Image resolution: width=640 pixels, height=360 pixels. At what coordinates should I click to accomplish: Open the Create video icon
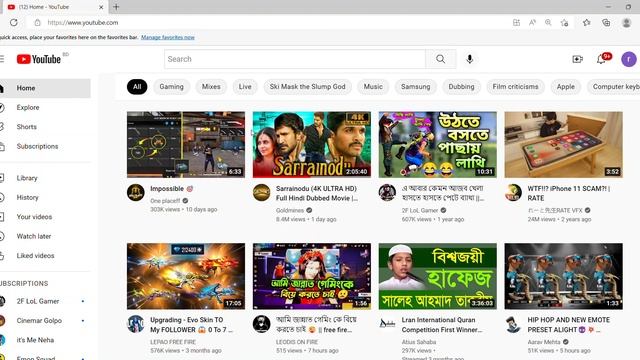tap(578, 59)
